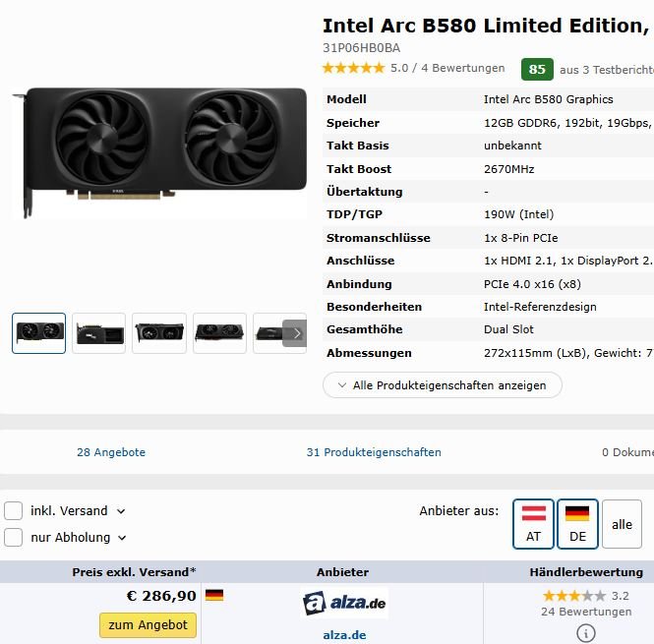
Task: Select the second product thumbnail
Action: coord(99,333)
